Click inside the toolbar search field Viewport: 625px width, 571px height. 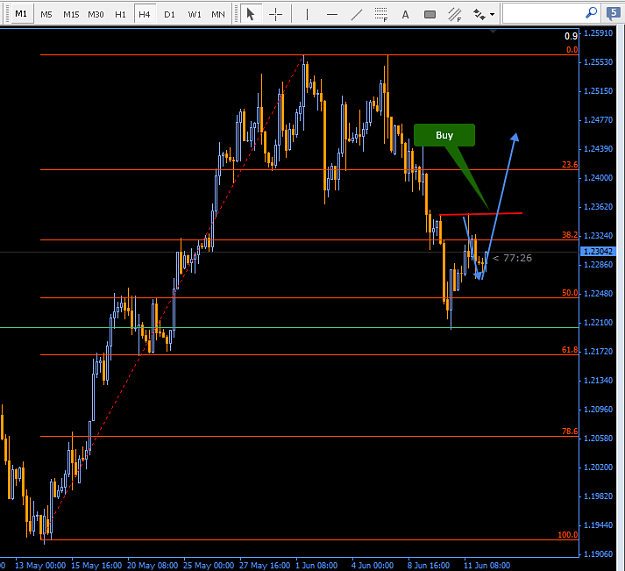542,14
